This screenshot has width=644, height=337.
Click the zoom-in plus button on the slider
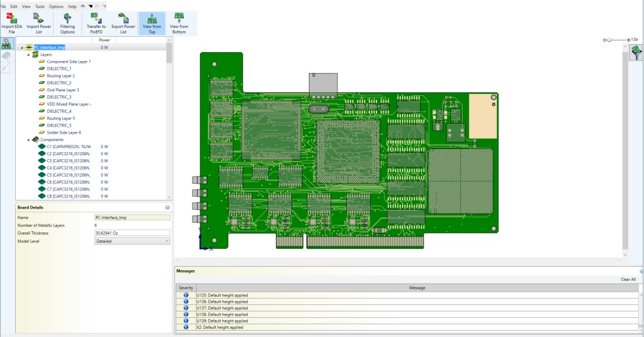628,40
